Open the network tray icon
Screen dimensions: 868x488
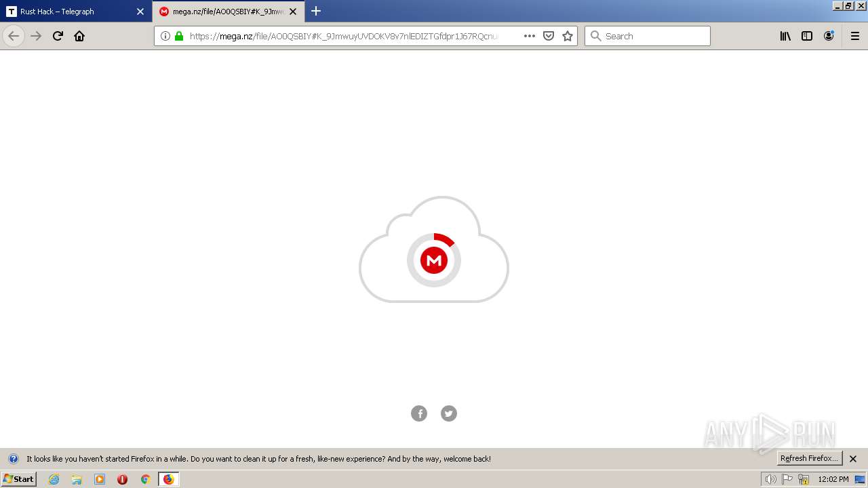pos(804,479)
